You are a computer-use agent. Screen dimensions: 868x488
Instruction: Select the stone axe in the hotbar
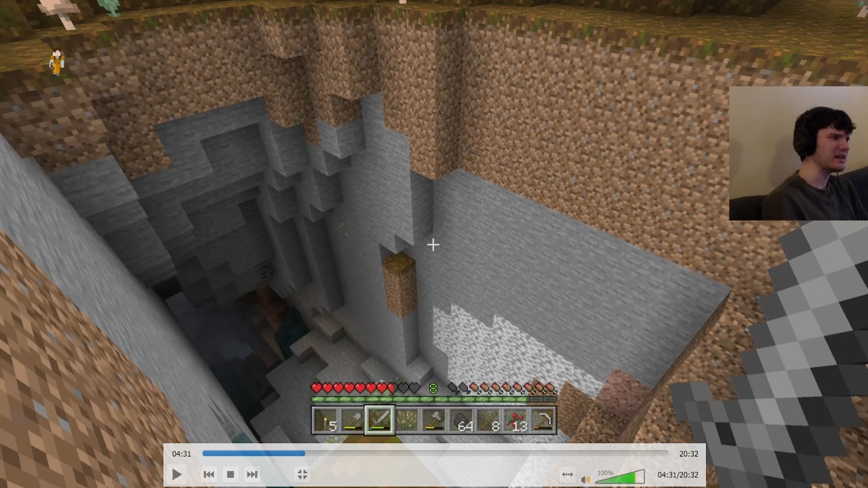pyautogui.click(x=434, y=420)
